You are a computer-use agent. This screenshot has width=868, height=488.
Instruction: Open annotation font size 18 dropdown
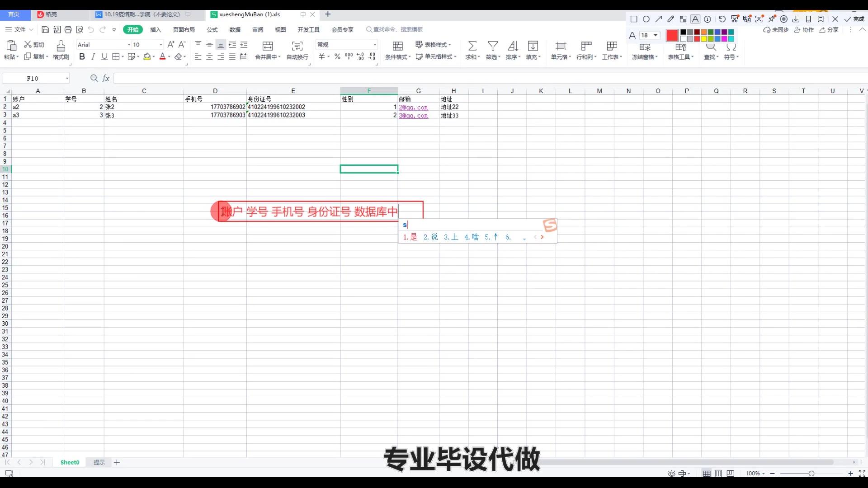pos(650,35)
